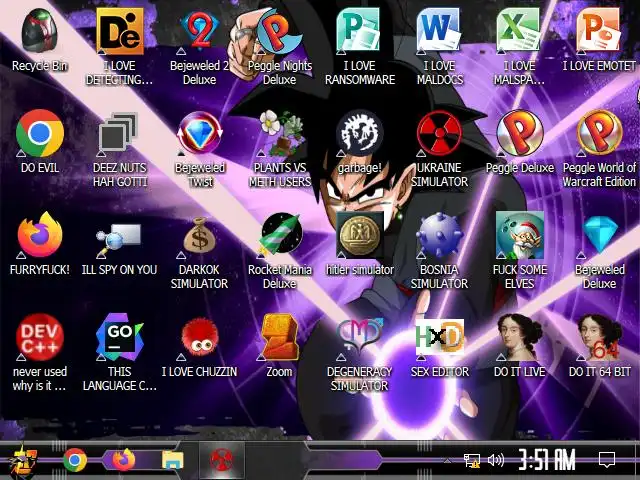
Task: Open File Explorer from the taskbar
Action: tap(173, 460)
